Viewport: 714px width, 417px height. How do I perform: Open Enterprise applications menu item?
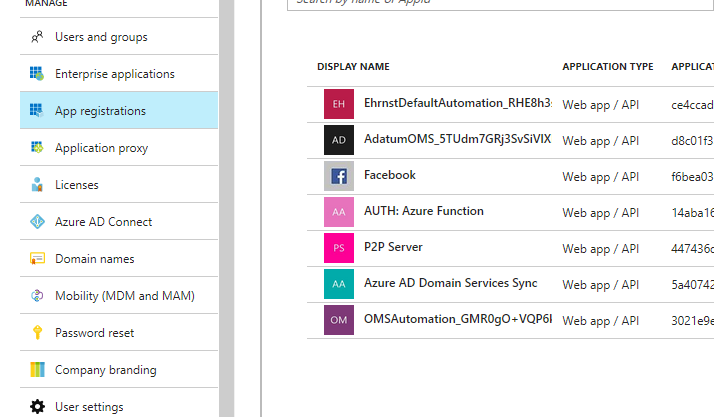pos(119,73)
